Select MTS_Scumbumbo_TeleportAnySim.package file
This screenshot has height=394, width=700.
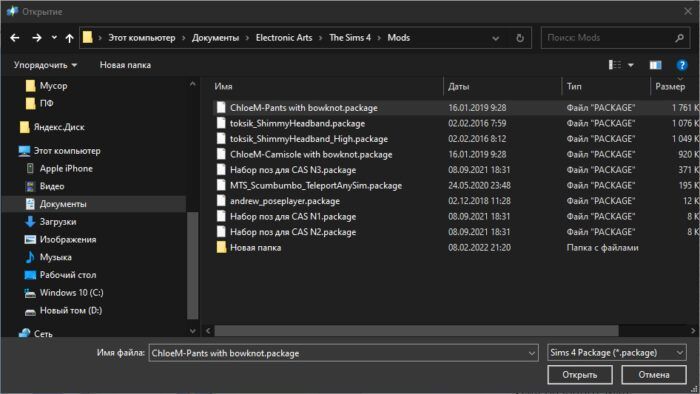coord(316,186)
